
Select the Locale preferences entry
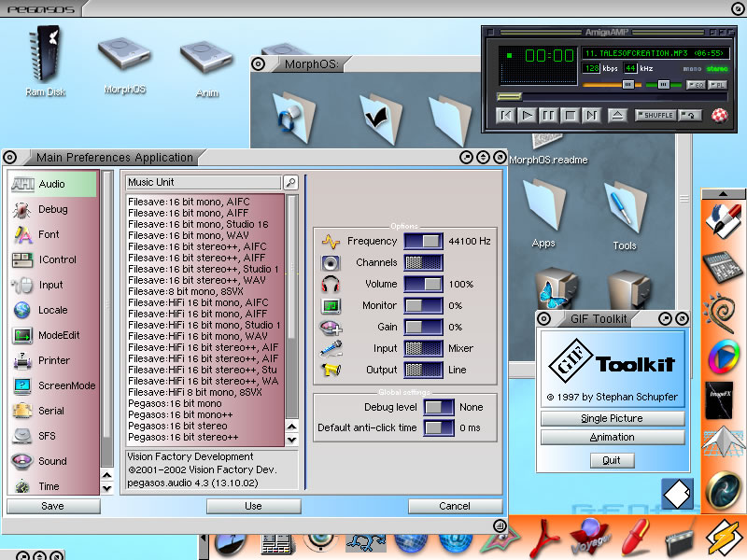tap(53, 310)
